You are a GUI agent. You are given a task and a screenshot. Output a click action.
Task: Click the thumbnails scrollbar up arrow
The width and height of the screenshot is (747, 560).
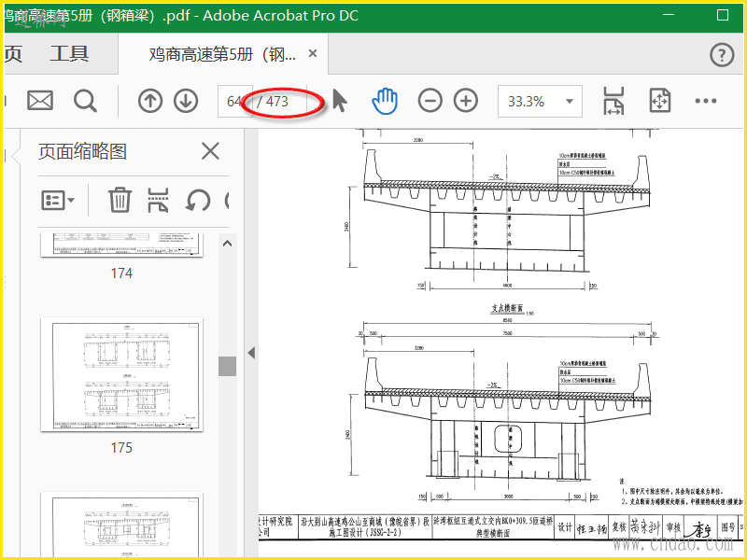(x=228, y=244)
